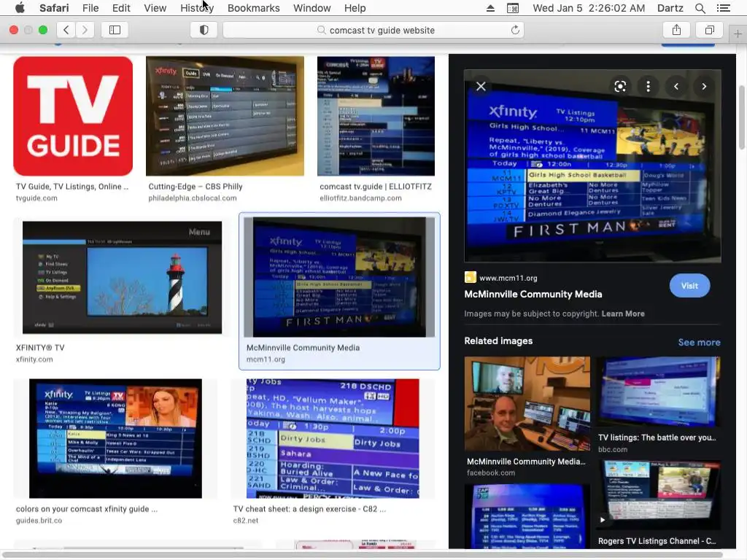Click the Learn More copyright link
The image size is (747, 560).
[x=623, y=314]
